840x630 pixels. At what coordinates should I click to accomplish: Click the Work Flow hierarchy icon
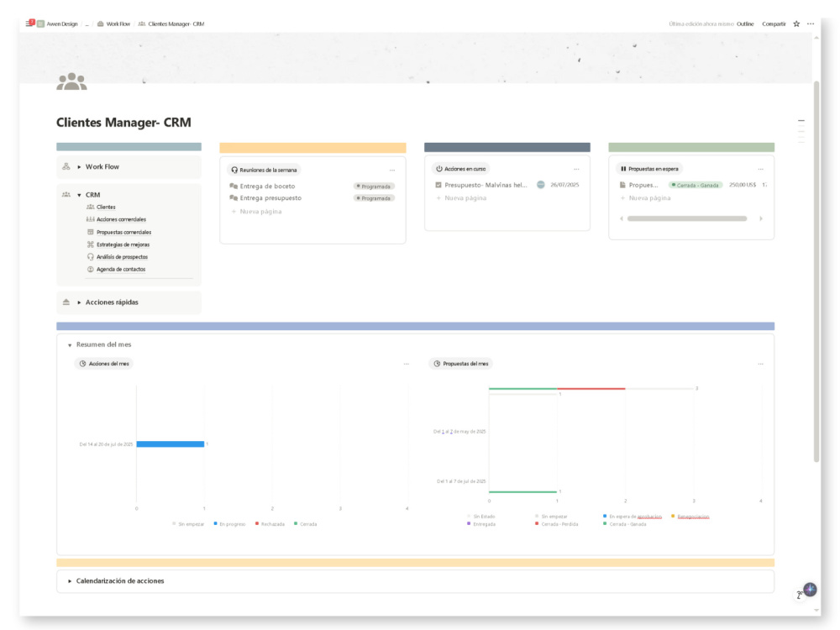[66, 166]
